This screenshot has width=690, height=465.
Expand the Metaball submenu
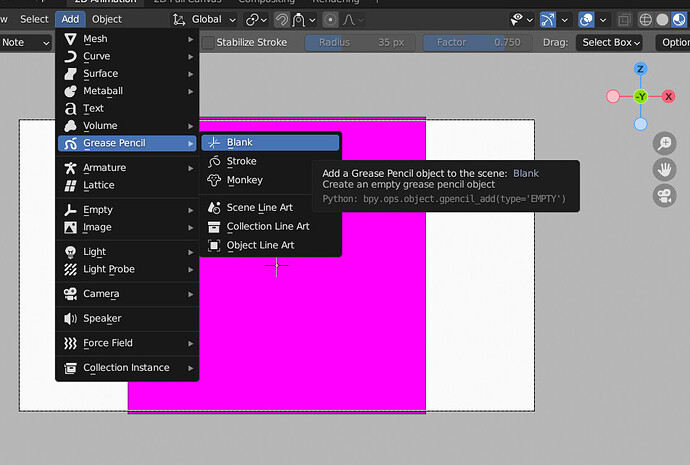tap(127, 91)
